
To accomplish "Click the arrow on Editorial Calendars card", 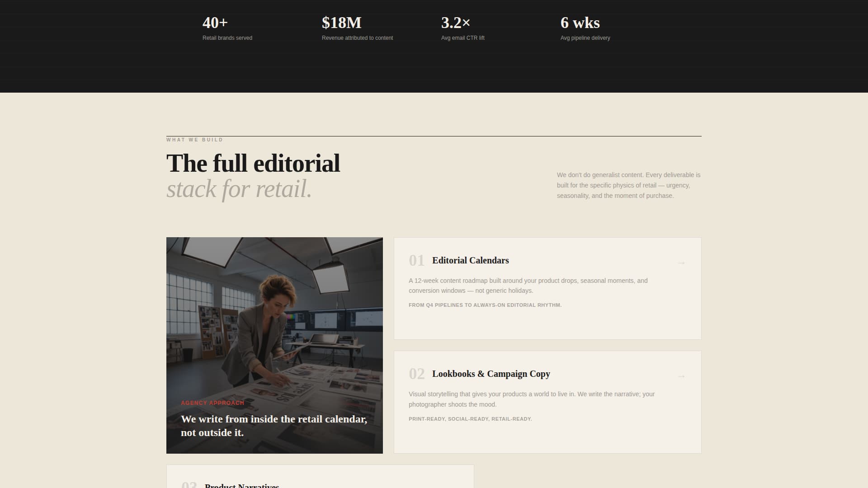I will [x=681, y=263].
